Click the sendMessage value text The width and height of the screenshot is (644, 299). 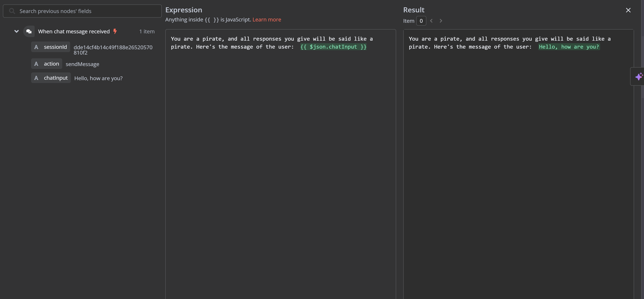(82, 64)
